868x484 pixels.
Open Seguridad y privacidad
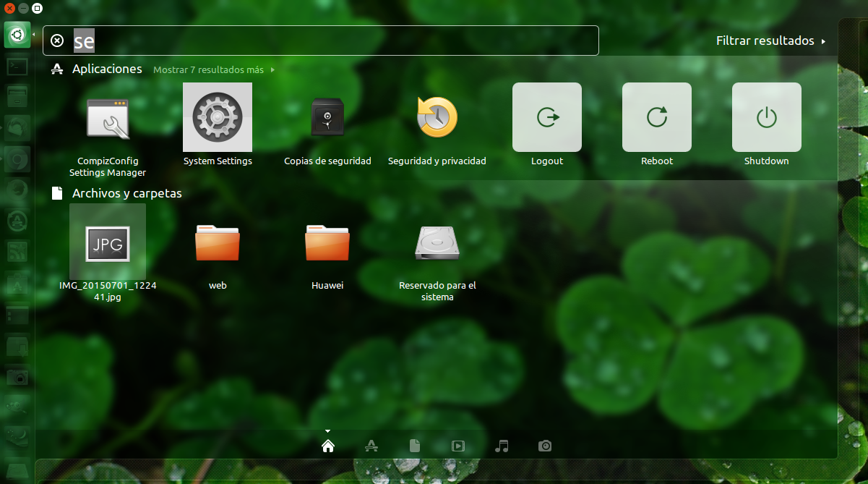click(x=437, y=117)
